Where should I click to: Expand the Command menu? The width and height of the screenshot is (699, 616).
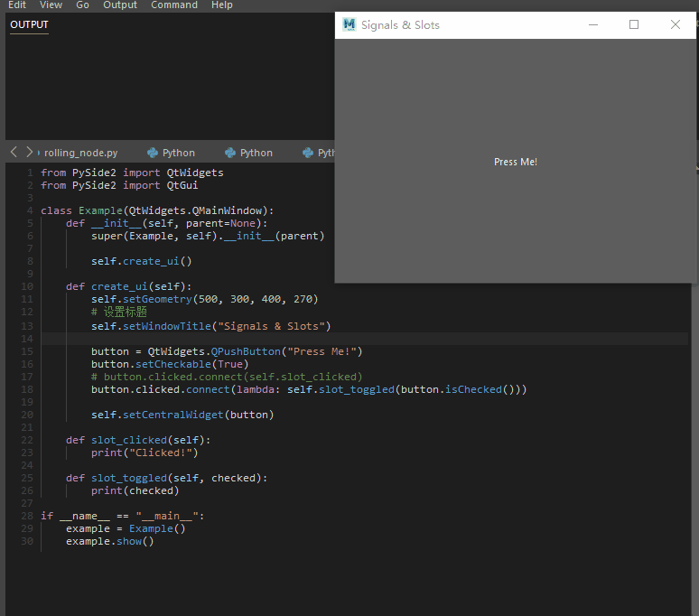tap(174, 5)
